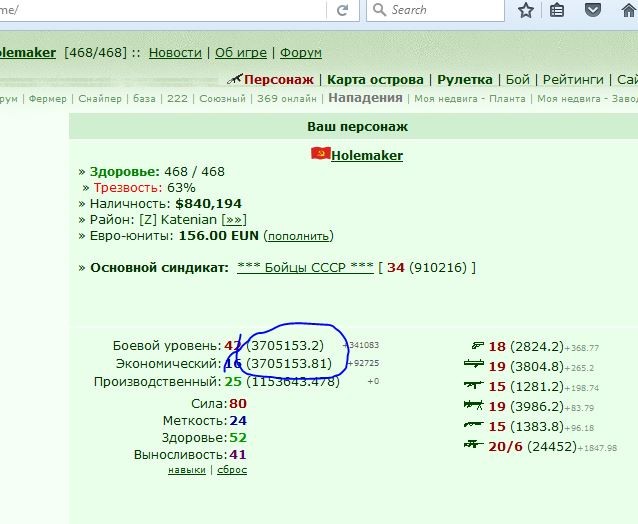The height and width of the screenshot is (524, 638).
Task: Go to the browser home icon
Action: coord(629,10)
